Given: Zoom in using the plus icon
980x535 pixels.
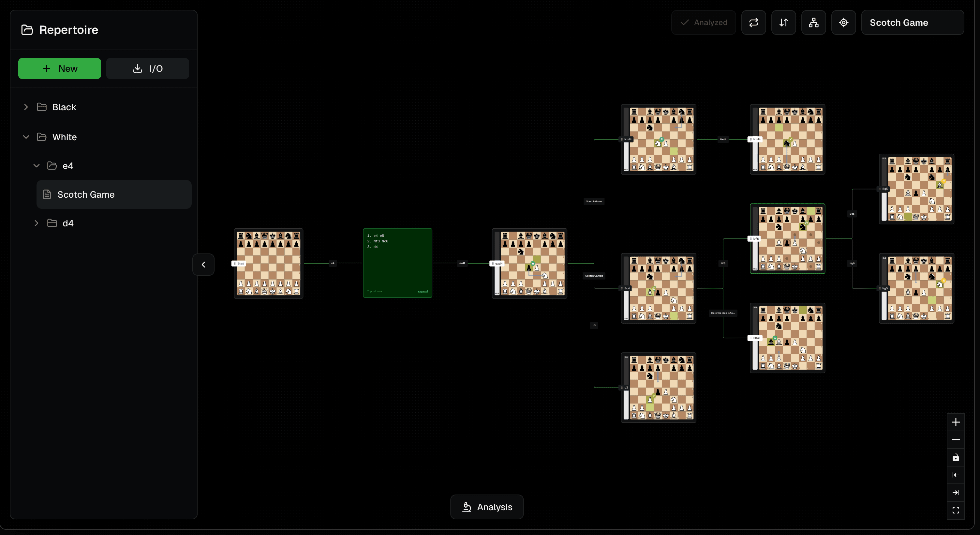Looking at the screenshot, I should [x=956, y=421].
